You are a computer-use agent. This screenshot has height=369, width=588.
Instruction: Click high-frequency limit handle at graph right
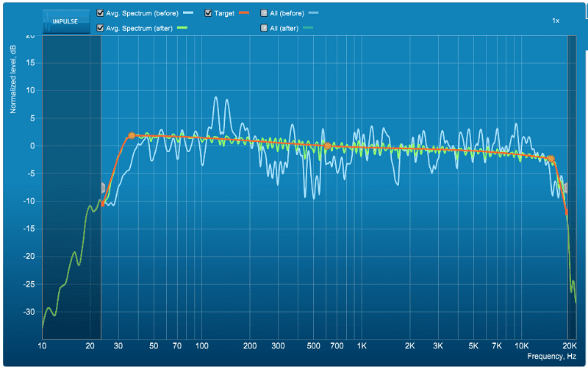pos(565,188)
